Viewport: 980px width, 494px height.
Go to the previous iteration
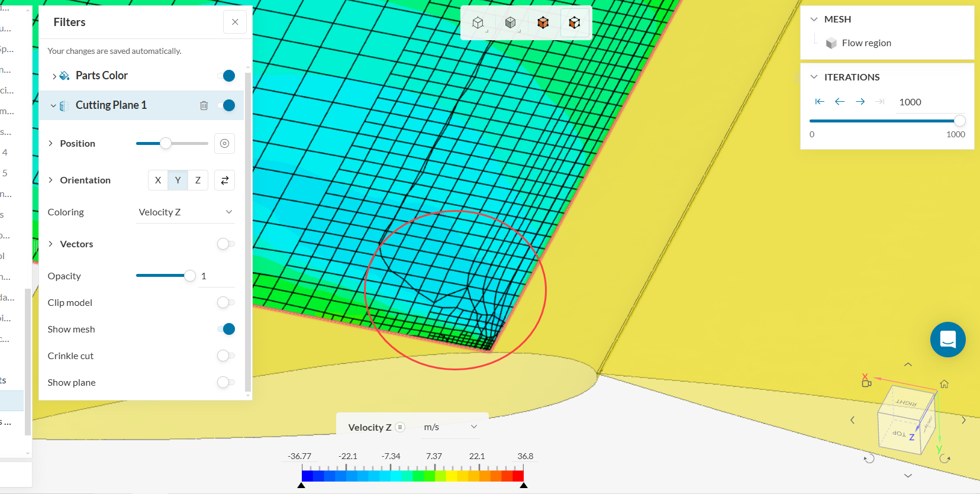point(840,102)
